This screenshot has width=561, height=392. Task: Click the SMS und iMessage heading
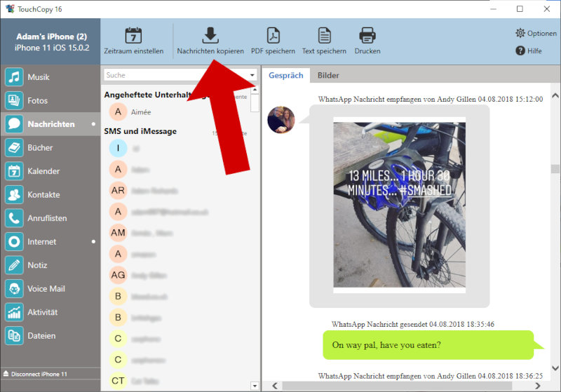[140, 131]
